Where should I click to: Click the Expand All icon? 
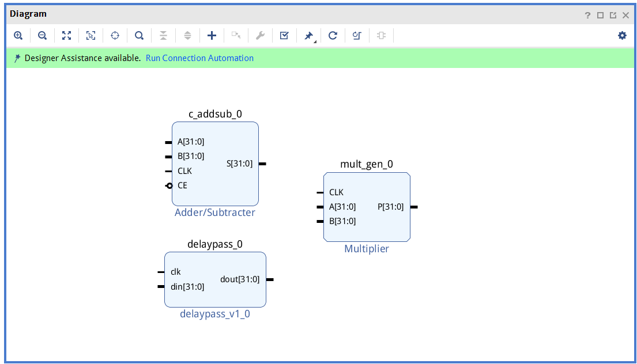pyautogui.click(x=187, y=36)
